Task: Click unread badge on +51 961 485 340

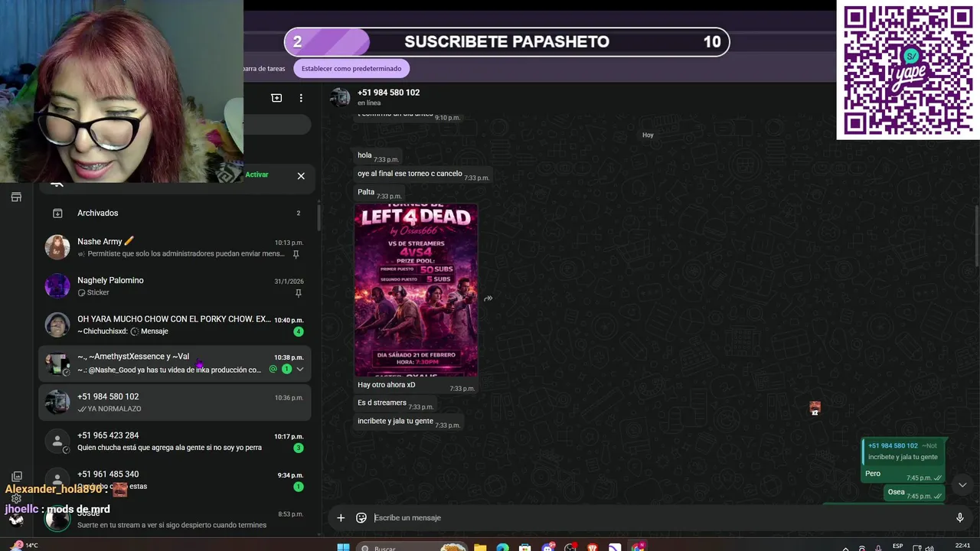Action: (x=299, y=487)
